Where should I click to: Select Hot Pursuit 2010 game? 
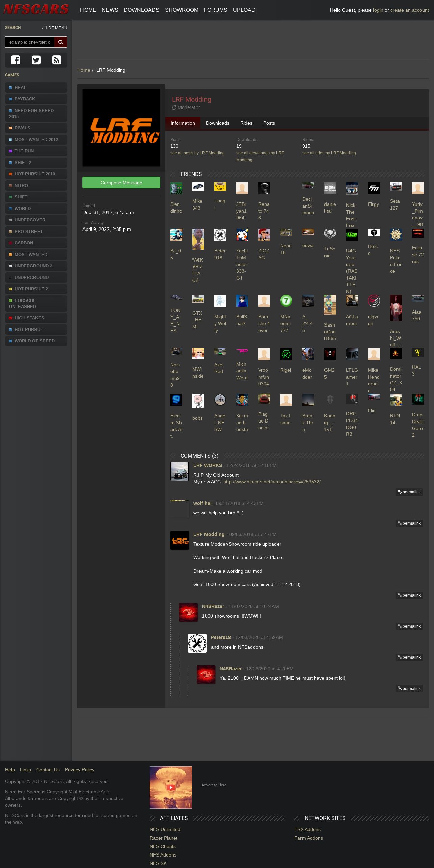[36, 174]
